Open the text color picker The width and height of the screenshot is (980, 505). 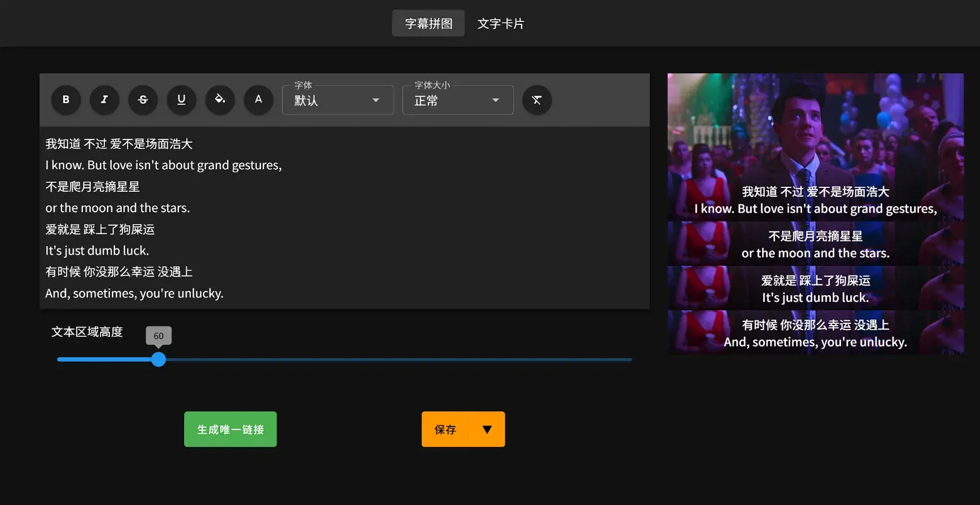pyautogui.click(x=259, y=100)
